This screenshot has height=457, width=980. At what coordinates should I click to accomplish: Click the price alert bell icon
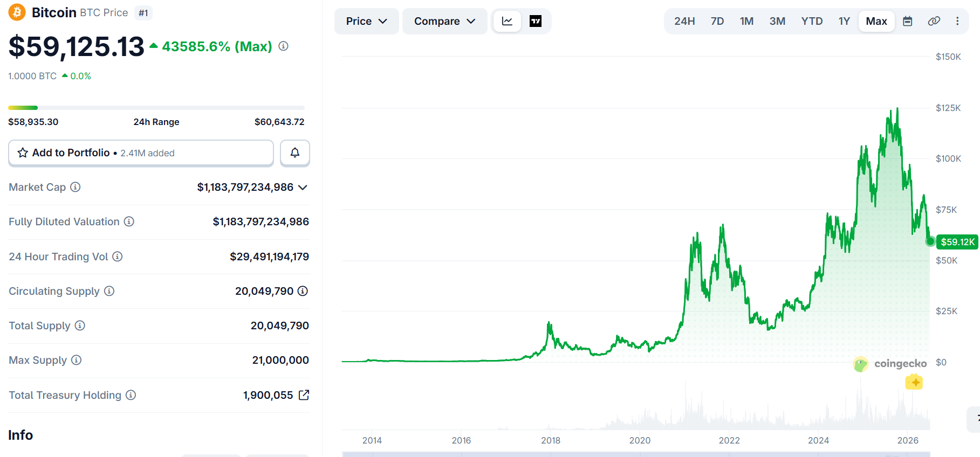(295, 153)
